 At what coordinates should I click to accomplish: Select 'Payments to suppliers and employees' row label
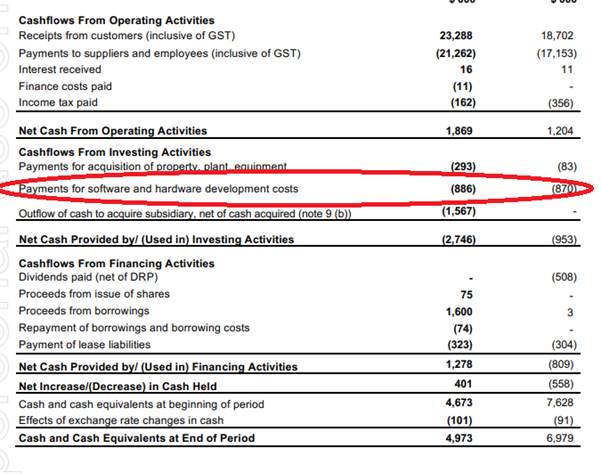tap(159, 53)
